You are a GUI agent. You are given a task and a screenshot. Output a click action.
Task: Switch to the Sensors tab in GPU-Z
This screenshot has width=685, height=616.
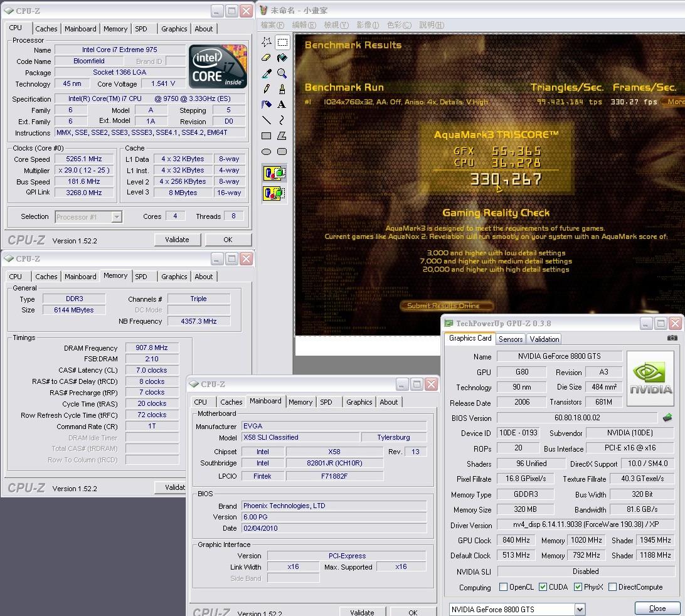[x=510, y=339]
